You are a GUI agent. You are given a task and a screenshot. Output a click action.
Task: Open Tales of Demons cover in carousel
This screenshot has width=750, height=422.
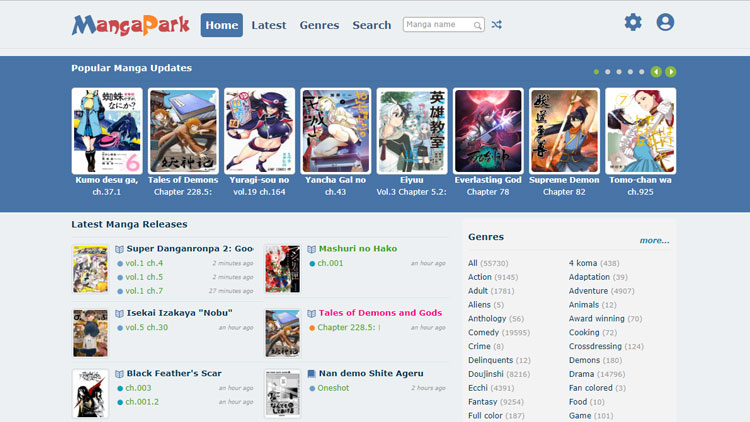click(x=183, y=131)
